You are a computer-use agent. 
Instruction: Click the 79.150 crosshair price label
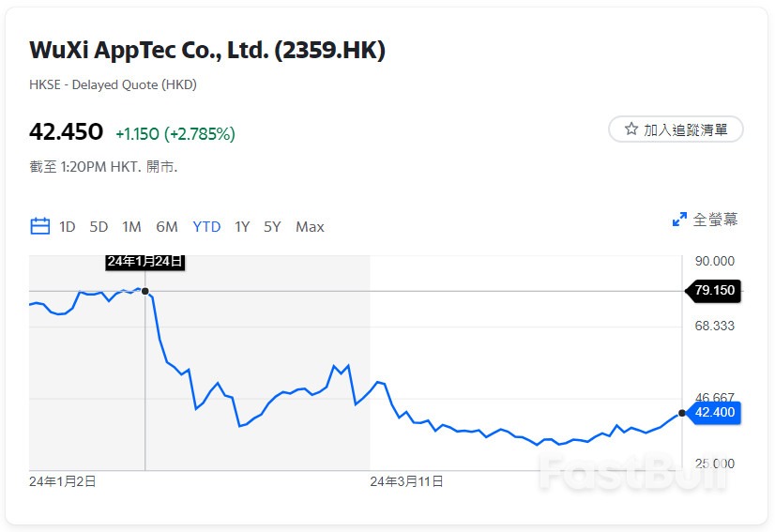713,290
